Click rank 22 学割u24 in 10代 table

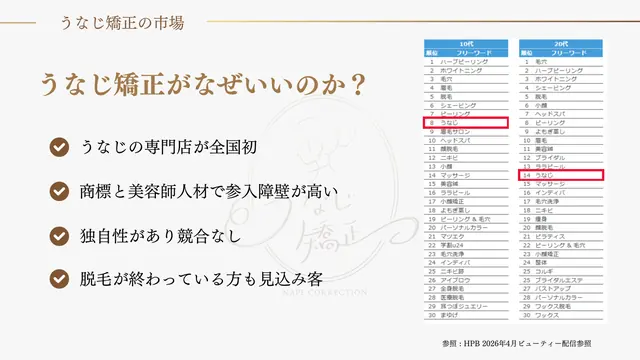coord(466,245)
